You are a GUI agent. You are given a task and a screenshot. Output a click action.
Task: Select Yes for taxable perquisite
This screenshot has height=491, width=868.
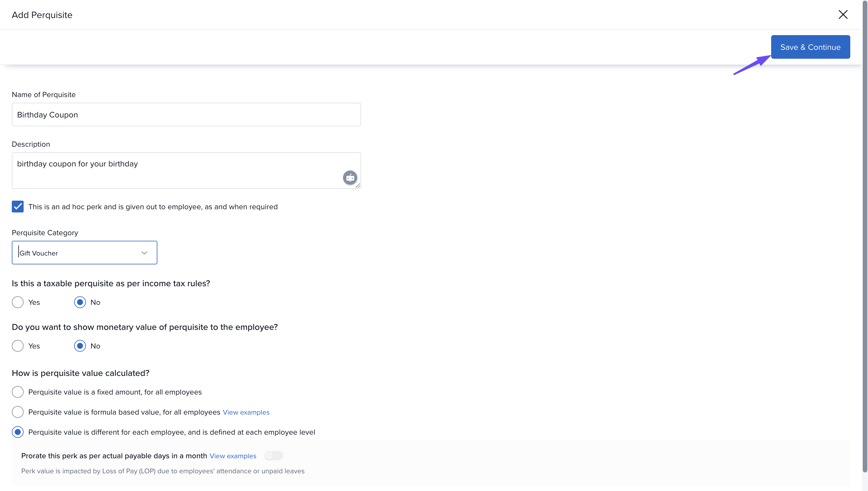17,302
